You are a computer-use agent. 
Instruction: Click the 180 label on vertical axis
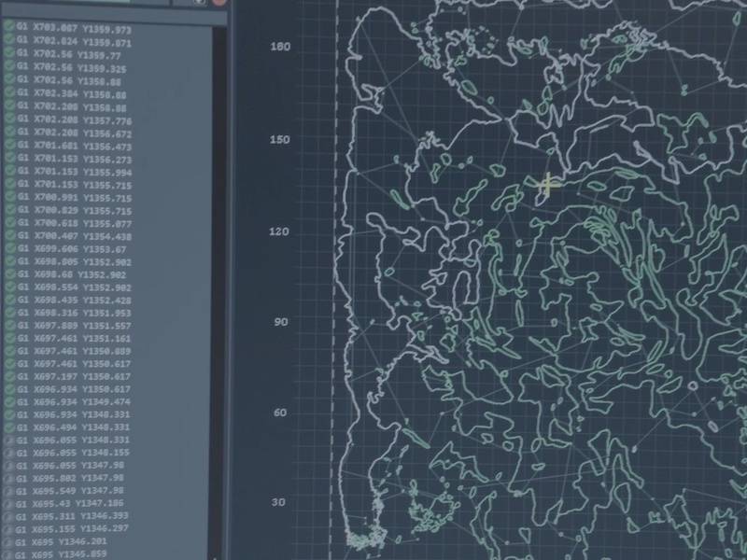pos(279,46)
